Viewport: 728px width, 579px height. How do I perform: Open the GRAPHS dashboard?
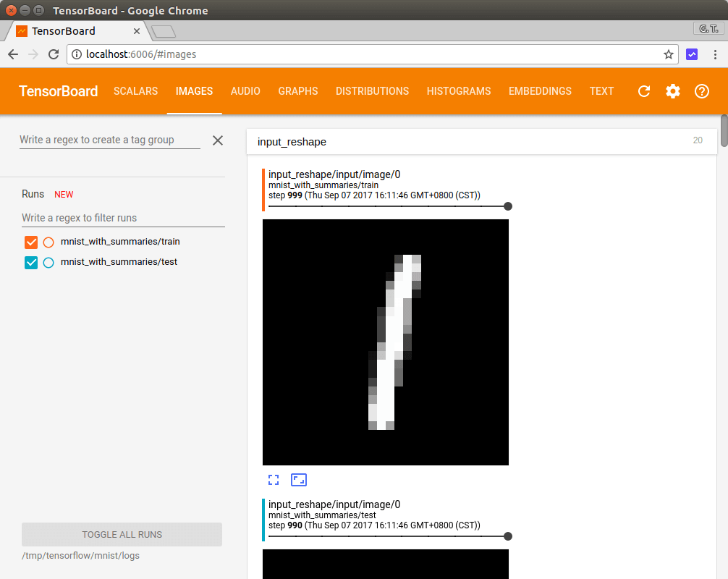(297, 91)
